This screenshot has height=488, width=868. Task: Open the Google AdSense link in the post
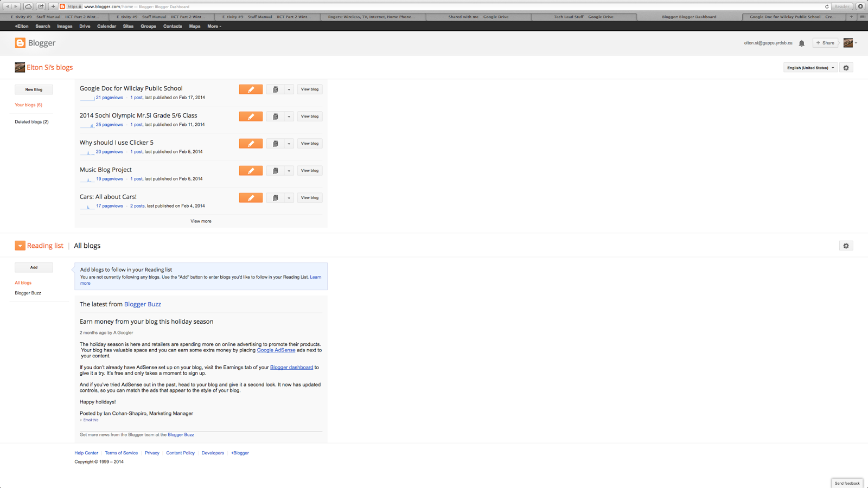pyautogui.click(x=276, y=350)
